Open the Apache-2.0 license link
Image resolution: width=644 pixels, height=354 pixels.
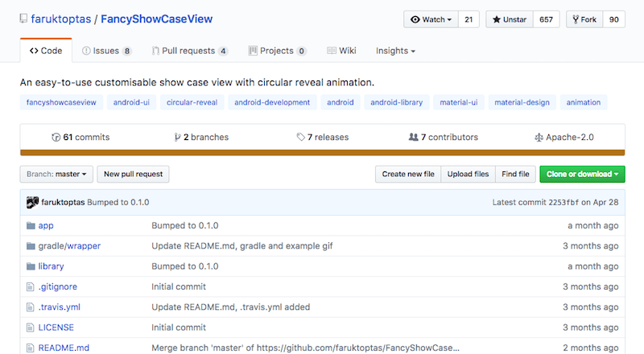click(x=564, y=137)
